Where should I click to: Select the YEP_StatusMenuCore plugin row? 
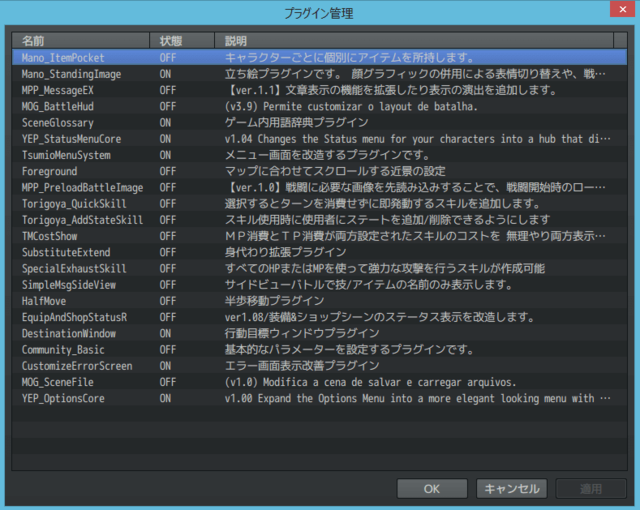(x=320, y=139)
